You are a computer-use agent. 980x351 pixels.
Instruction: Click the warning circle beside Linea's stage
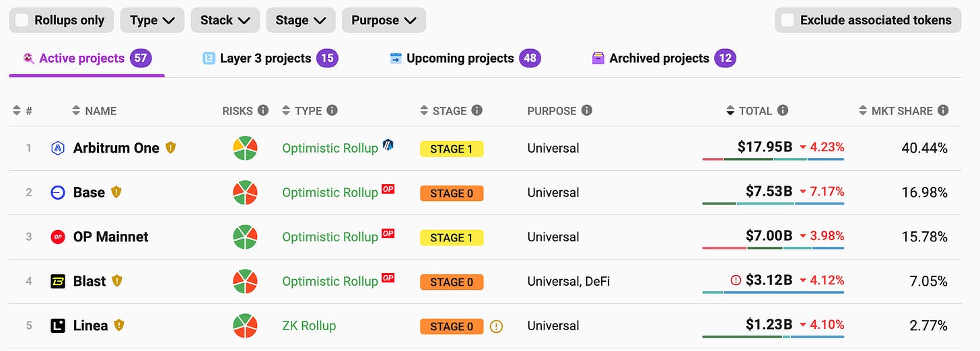click(x=497, y=326)
